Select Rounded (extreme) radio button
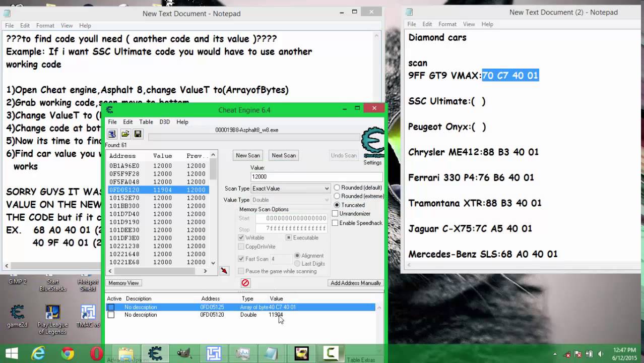The width and height of the screenshot is (644, 363). (337, 196)
